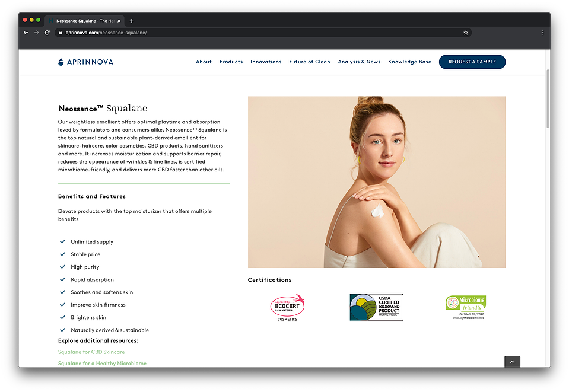Viewport: 569px width, 392px height.
Task: Click the browser back arrow
Action: 26,33
